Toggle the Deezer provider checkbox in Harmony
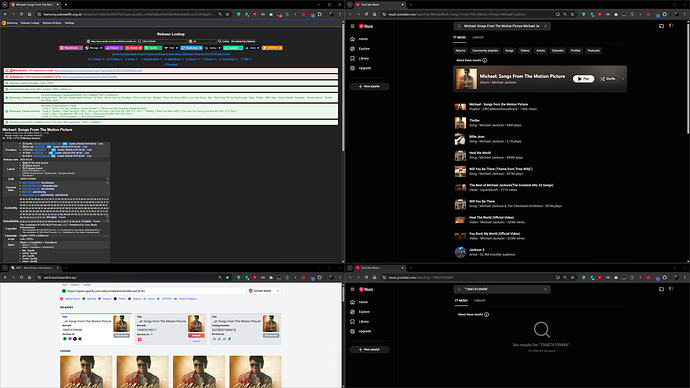Viewport: 690px width, 388px height. (x=121, y=48)
